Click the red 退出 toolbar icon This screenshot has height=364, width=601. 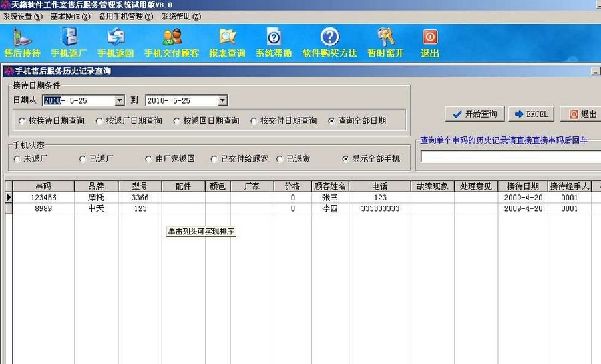click(429, 37)
